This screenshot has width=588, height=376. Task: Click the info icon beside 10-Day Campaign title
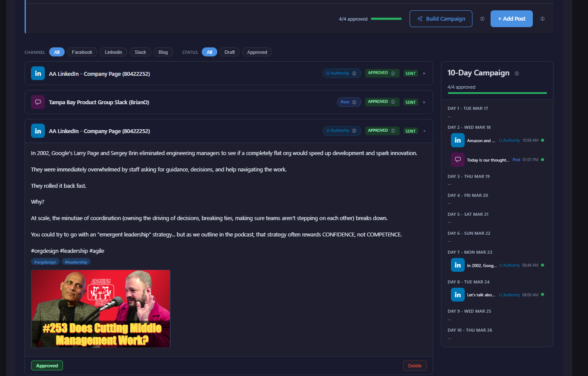pos(517,73)
